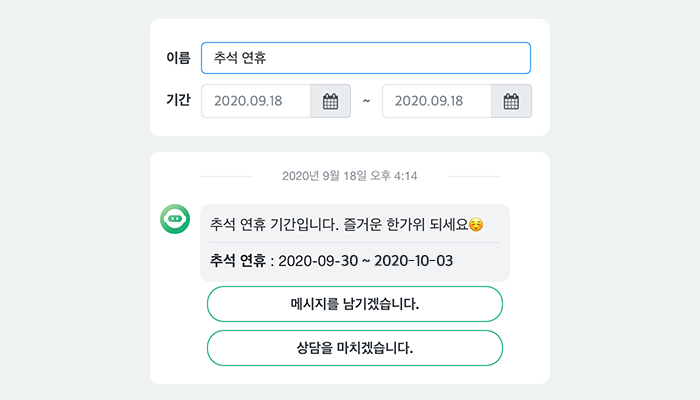This screenshot has width=700, height=400.
Task: Click the 기간 field label
Action: tap(178, 101)
